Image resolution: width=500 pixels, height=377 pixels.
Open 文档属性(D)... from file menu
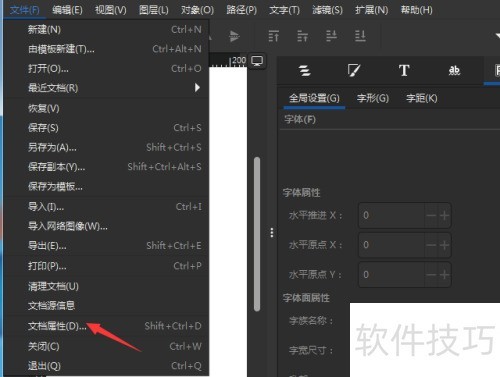(107, 326)
